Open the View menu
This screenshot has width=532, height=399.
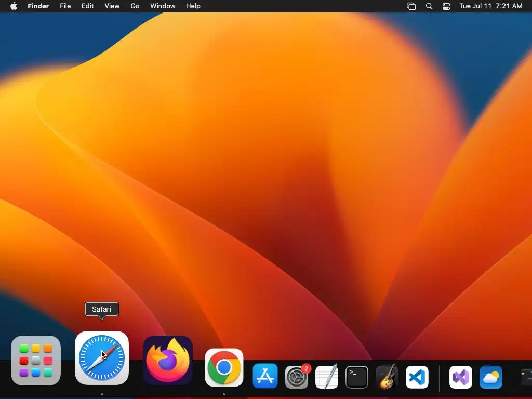[112, 6]
